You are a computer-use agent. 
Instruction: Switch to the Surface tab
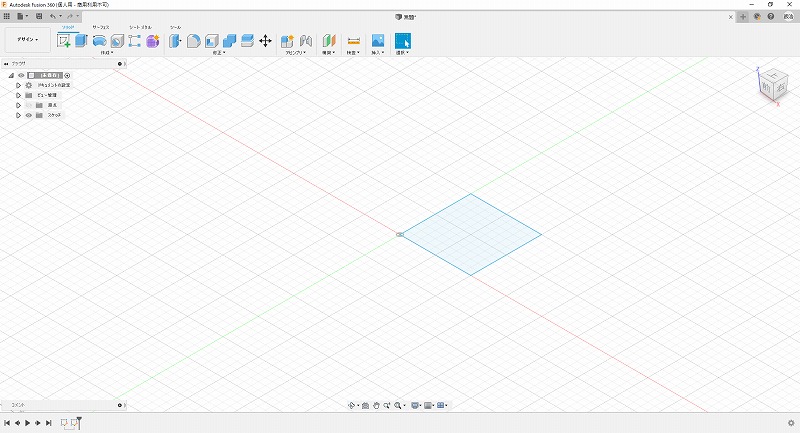(101, 27)
